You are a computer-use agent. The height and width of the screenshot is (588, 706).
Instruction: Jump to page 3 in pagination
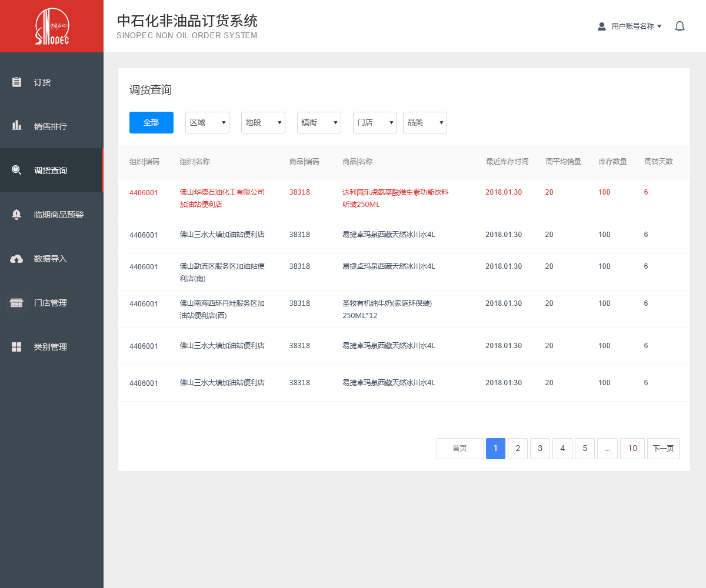[540, 449]
